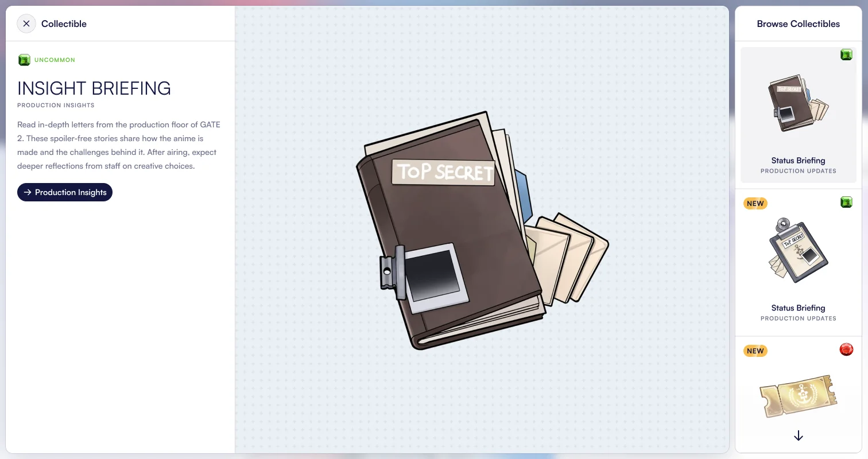Viewport: 868px width, 459px height.
Task: Click the red gem on the ticket card
Action: pos(846,349)
